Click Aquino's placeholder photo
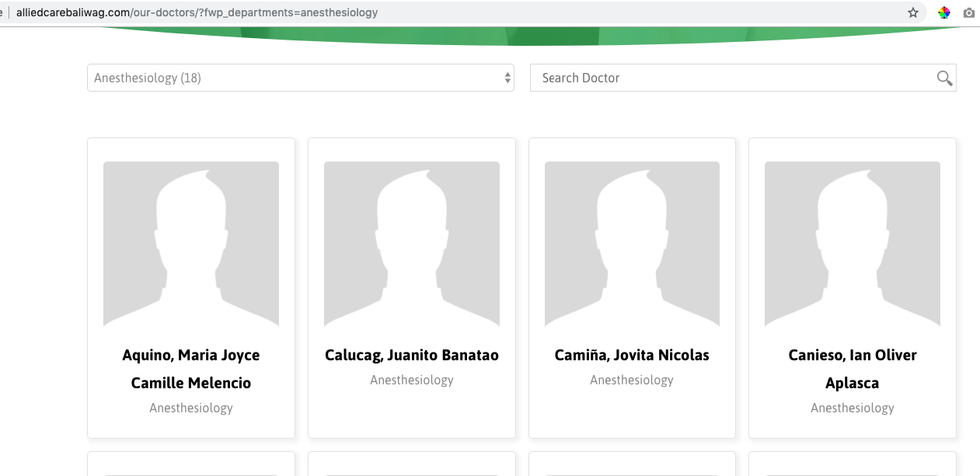980x476 pixels. coord(191,244)
